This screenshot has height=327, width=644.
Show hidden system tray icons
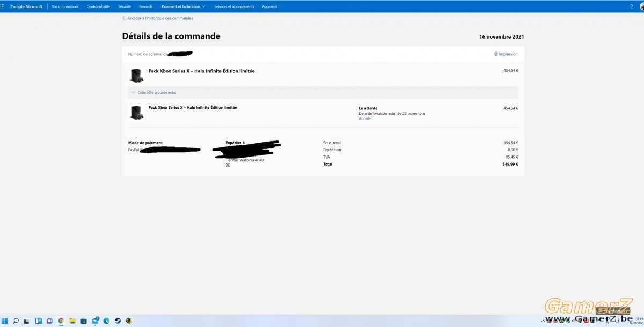543,321
